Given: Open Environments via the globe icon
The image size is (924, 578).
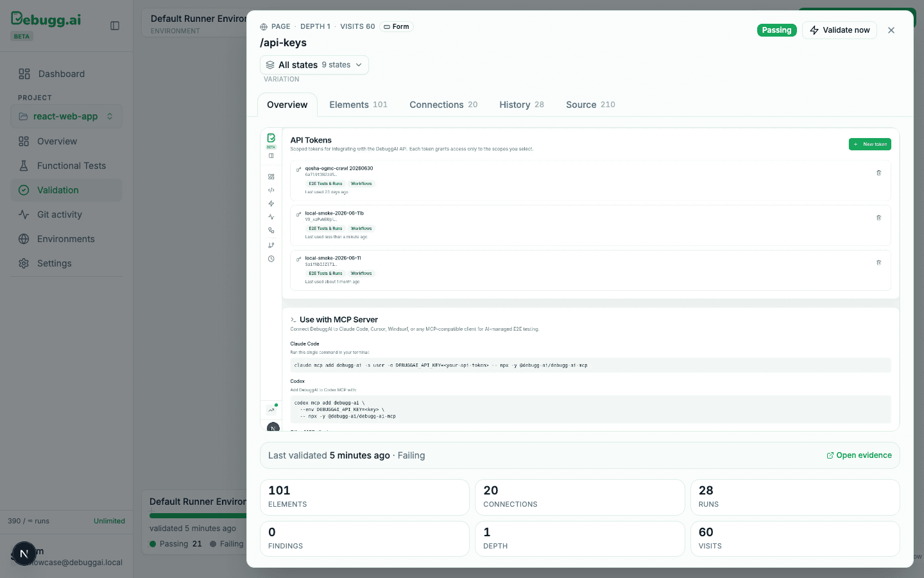Looking at the screenshot, I should pyautogui.click(x=24, y=239).
